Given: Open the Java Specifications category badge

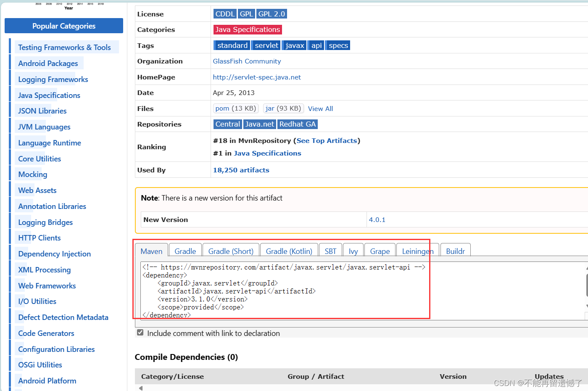Looking at the screenshot, I should pyautogui.click(x=248, y=29).
